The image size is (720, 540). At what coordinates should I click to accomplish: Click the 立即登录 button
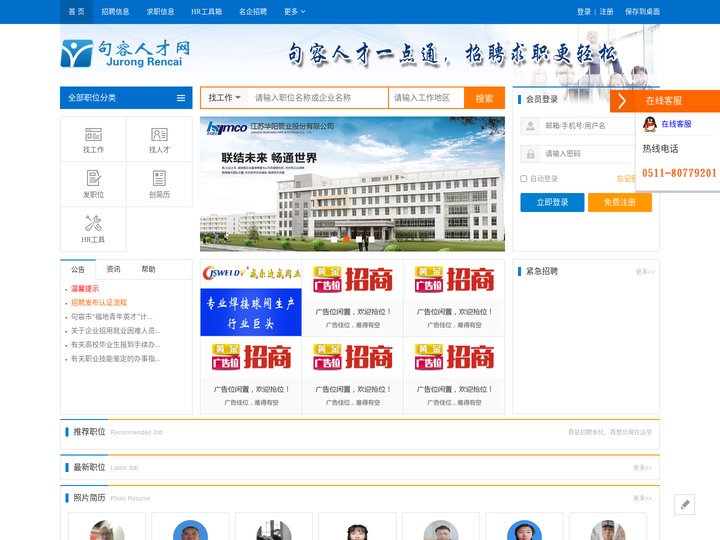552,202
